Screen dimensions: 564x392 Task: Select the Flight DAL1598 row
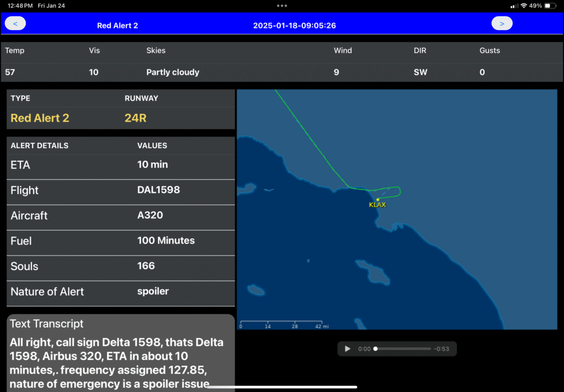[x=121, y=190]
